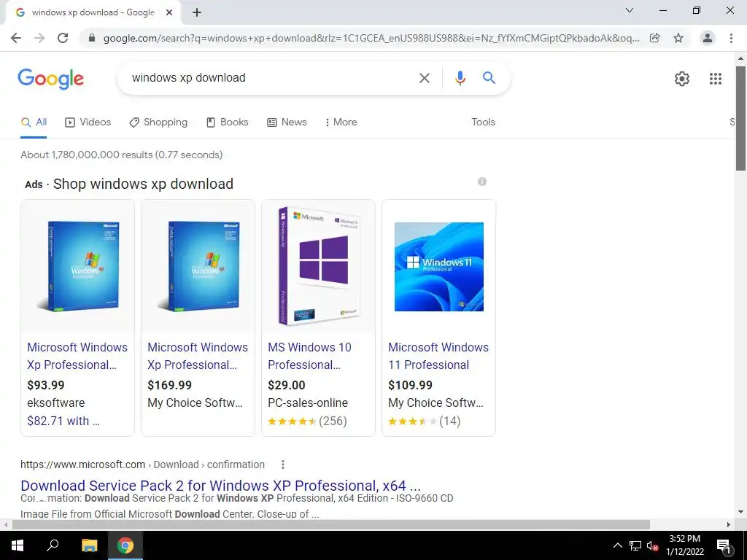Open the Chrome profile avatar menu

(x=708, y=38)
